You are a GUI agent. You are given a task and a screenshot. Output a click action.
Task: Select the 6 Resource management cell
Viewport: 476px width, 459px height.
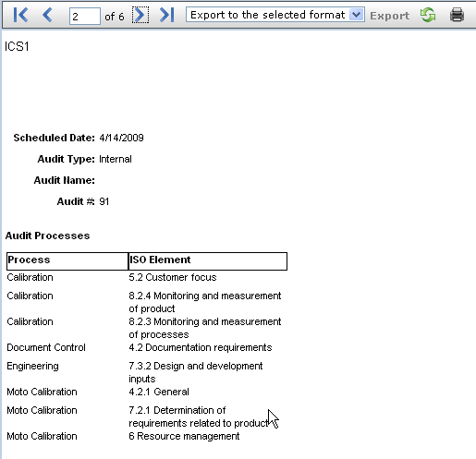pyautogui.click(x=184, y=436)
